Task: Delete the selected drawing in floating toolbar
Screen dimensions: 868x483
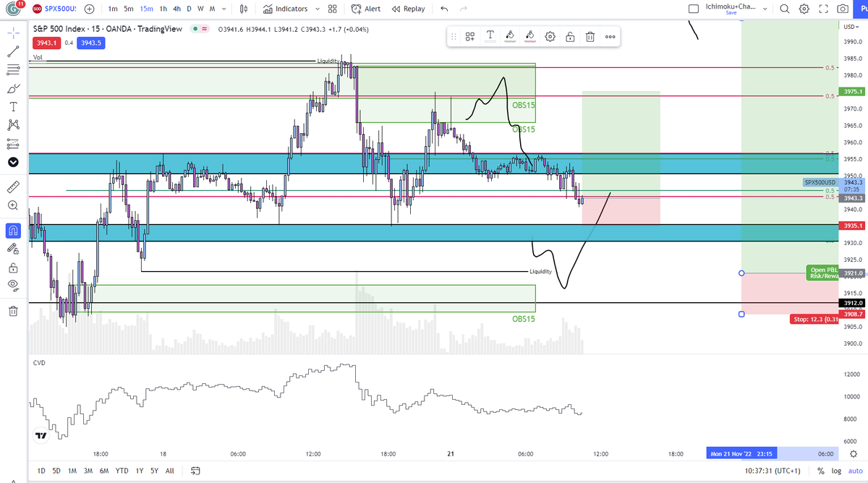Action: [590, 36]
